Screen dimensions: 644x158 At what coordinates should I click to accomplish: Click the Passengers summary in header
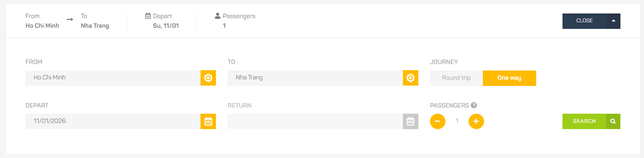click(x=235, y=21)
